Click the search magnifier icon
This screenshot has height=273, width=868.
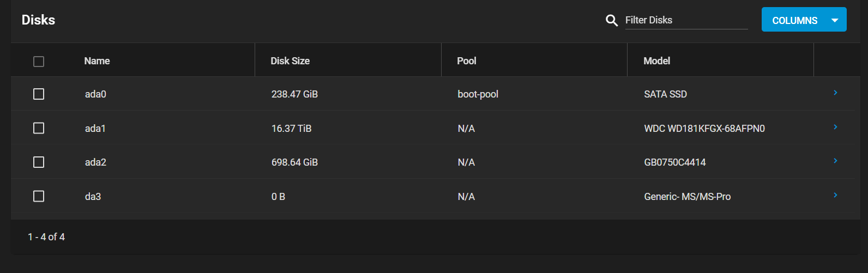click(x=612, y=20)
